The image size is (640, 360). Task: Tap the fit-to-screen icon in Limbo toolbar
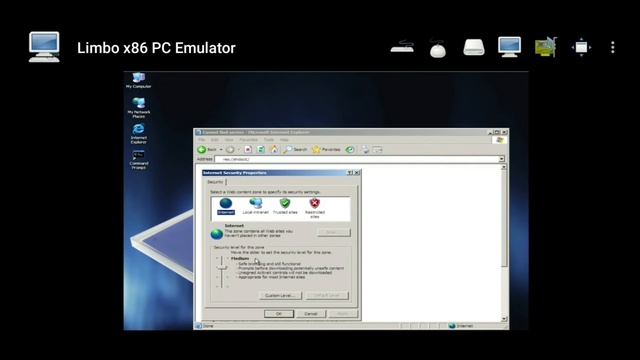581,47
